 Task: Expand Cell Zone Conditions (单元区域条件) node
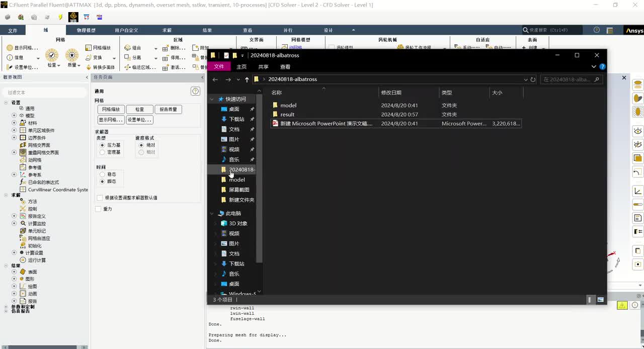[x=14, y=130]
